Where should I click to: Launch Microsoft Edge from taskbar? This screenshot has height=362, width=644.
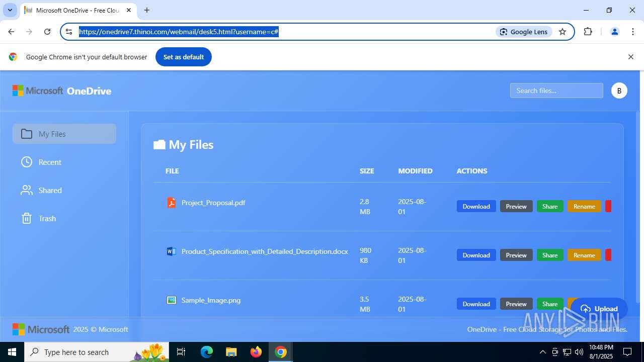[x=207, y=352]
